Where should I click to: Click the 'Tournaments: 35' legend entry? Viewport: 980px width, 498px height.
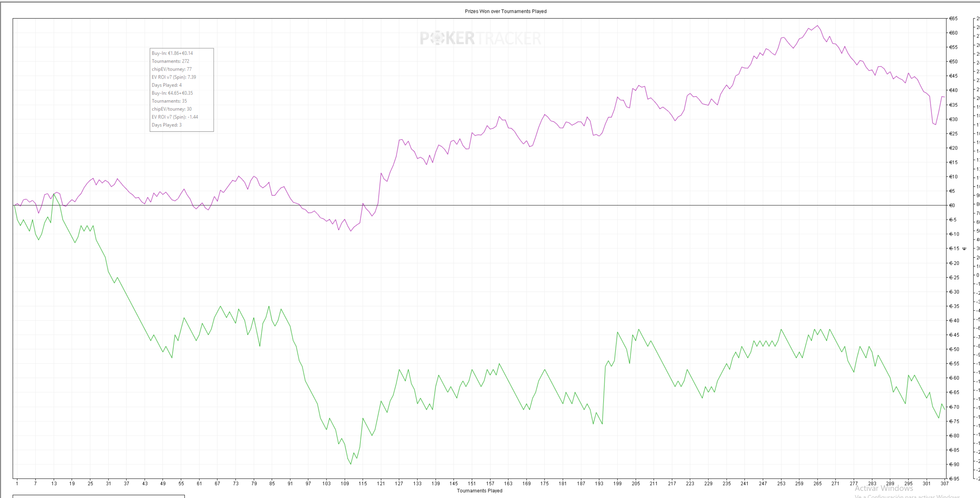click(169, 101)
